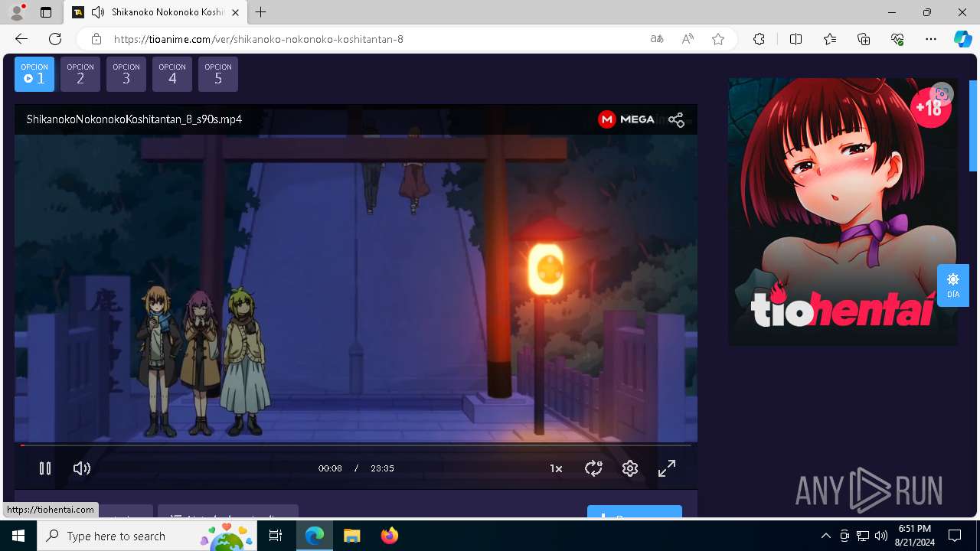Viewport: 980px width, 551px height.
Task: Select server Opcion 4
Action: point(172,74)
